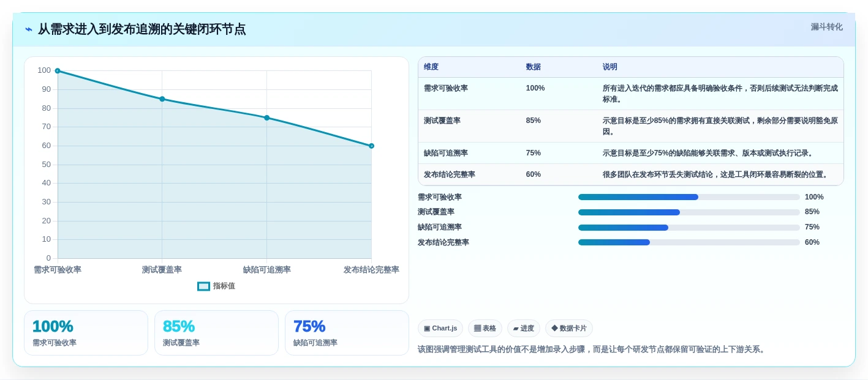Click the 维度 column header
This screenshot has height=380, width=868.
(x=431, y=67)
